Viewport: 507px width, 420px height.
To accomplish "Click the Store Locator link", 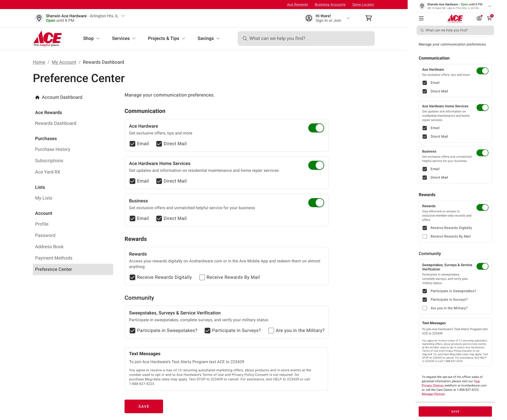I will [363, 4].
